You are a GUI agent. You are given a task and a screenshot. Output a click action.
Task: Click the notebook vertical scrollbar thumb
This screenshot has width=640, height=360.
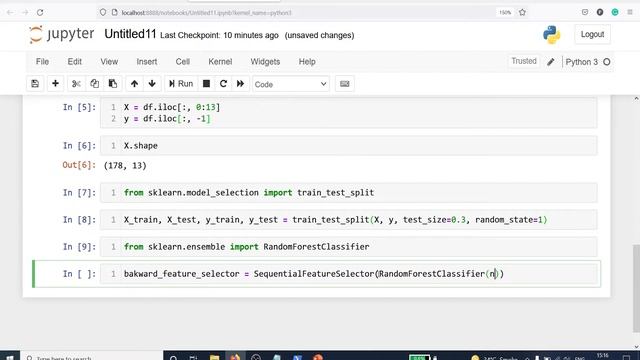point(636,288)
